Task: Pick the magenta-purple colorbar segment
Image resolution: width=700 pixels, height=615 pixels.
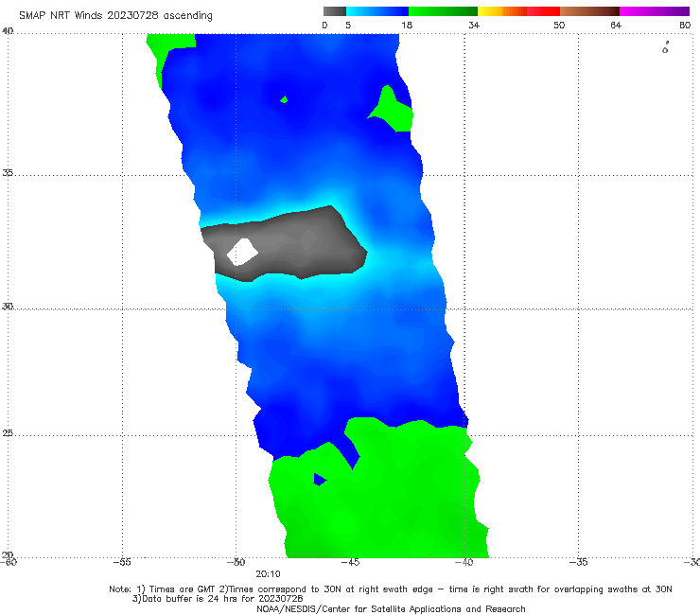Action: (655, 11)
